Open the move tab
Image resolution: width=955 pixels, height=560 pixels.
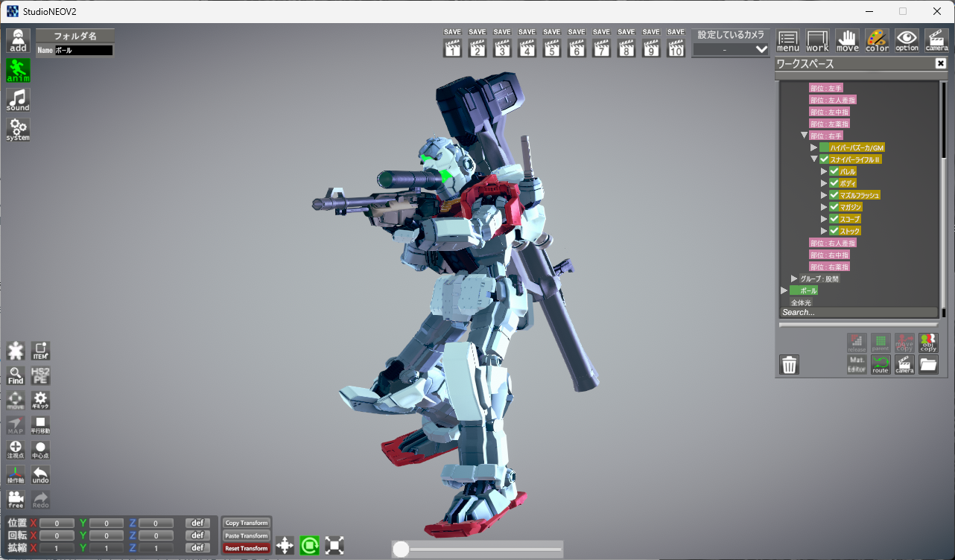click(x=848, y=40)
